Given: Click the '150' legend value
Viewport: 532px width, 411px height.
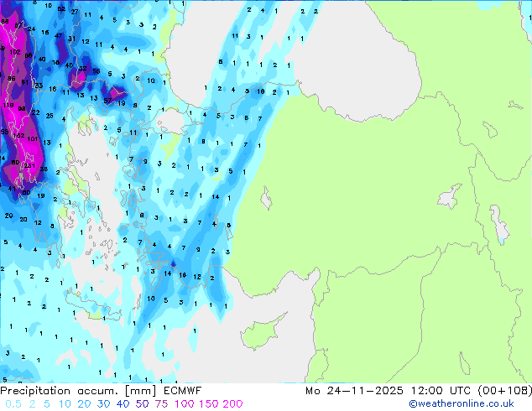Looking at the screenshot, I should pos(208,404).
